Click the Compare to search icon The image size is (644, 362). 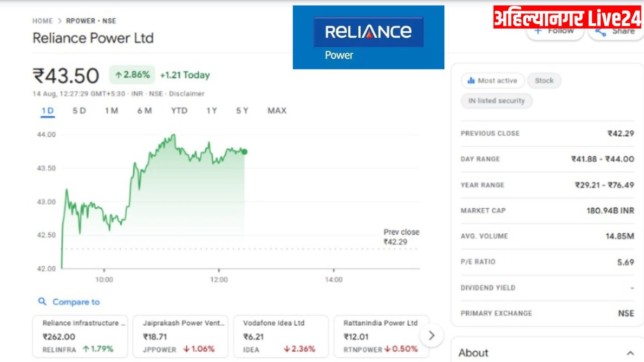pos(43,302)
